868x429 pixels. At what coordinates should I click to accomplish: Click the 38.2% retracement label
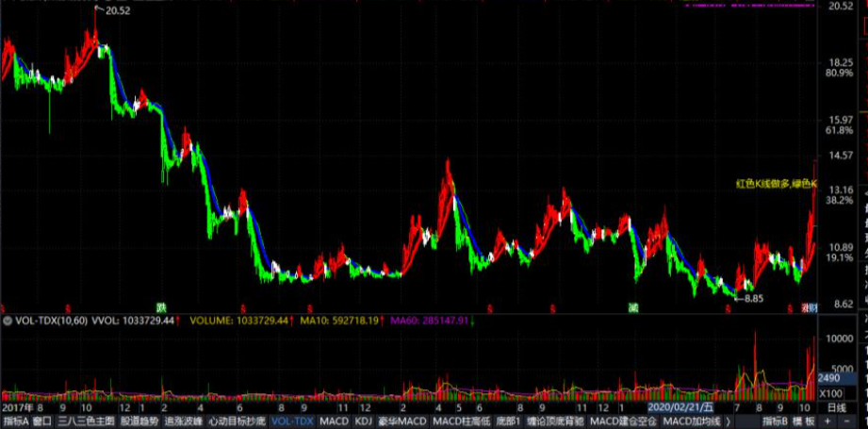(839, 200)
